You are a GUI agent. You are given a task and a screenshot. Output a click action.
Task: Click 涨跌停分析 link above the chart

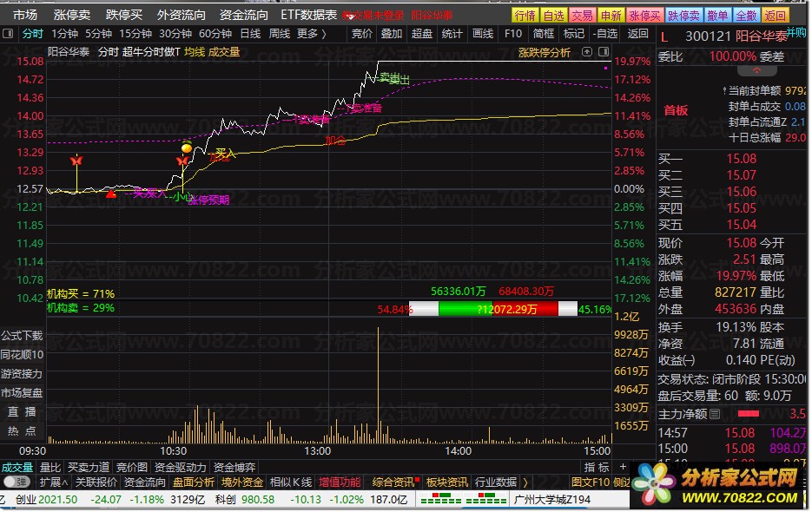coord(545,52)
